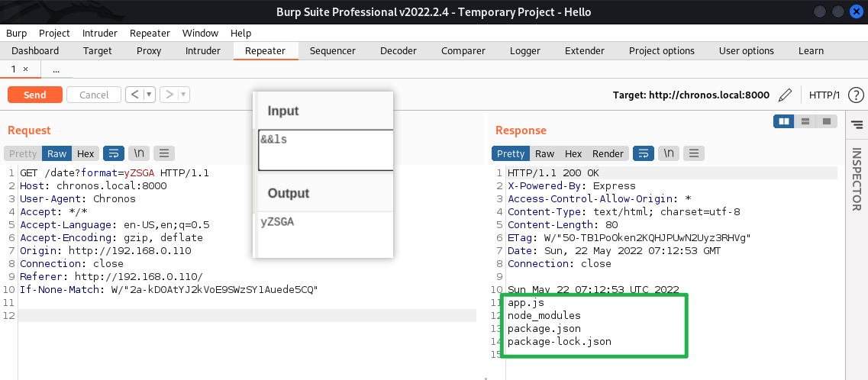
Task: Select Request Pretty view
Action: pos(23,153)
